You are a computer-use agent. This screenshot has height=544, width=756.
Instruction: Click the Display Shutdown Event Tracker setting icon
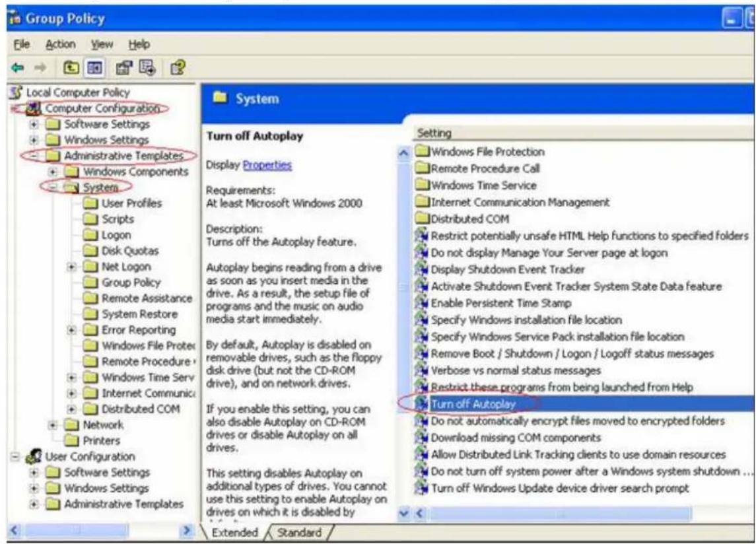423,269
